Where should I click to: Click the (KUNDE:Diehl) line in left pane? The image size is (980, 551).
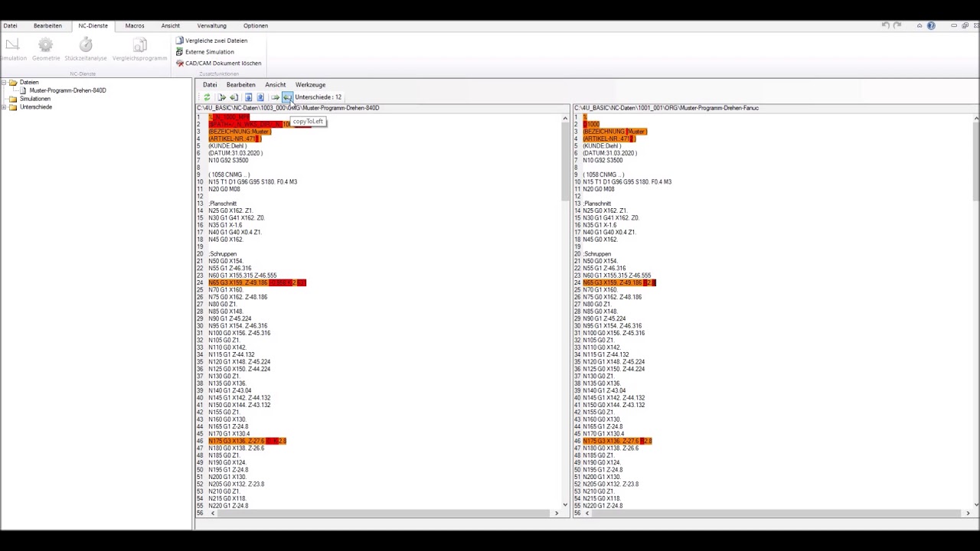pos(227,145)
